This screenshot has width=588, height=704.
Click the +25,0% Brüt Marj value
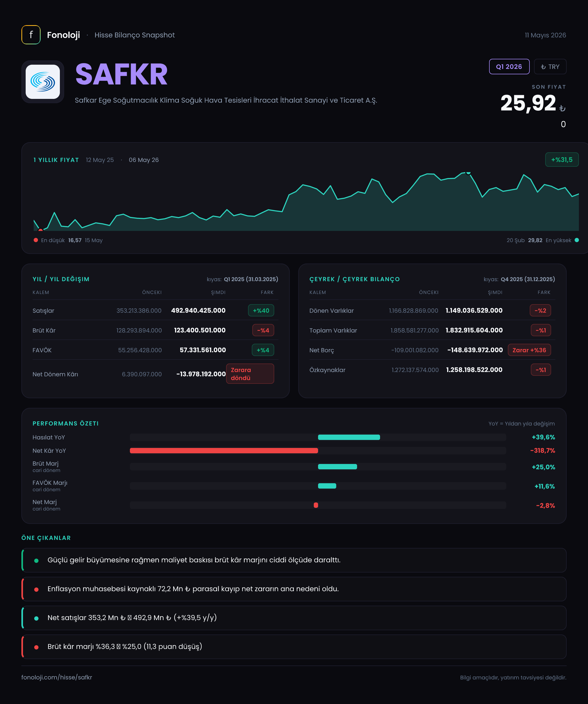coord(543,467)
